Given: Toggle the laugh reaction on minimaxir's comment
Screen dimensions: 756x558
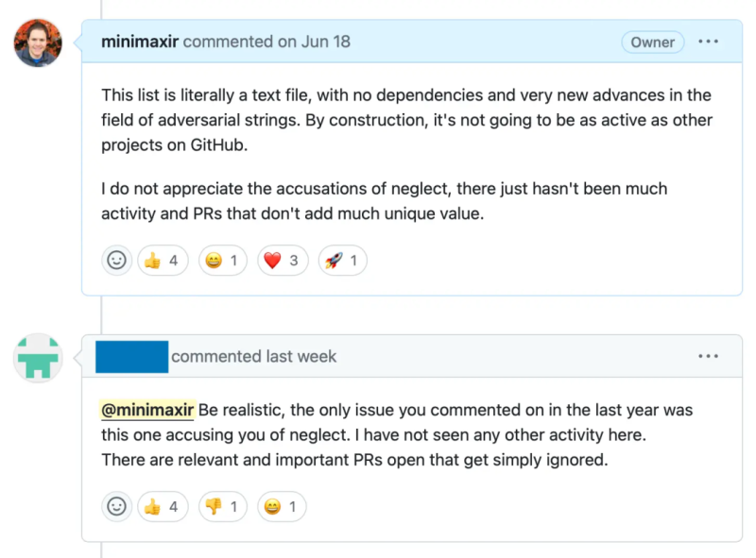Looking at the screenshot, I should point(223,261).
